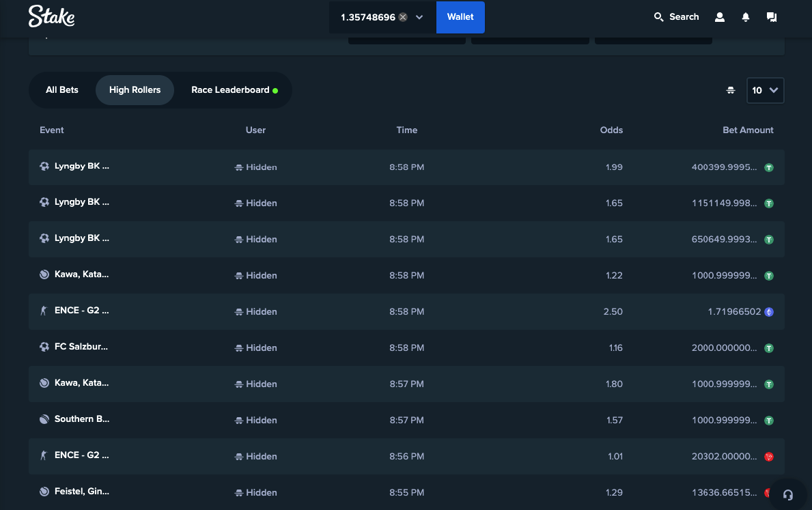Click the soccer icon beside FC Salzbur...

tap(44, 347)
